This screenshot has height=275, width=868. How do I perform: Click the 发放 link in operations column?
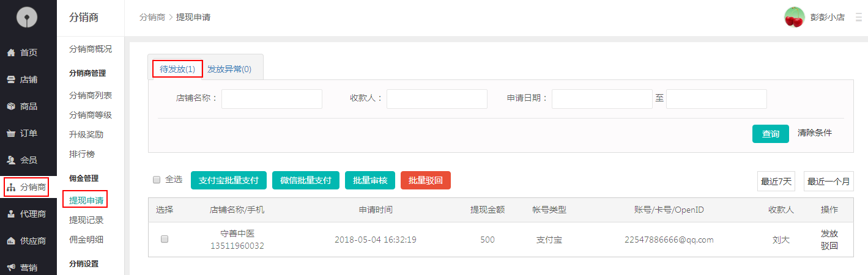coord(829,233)
